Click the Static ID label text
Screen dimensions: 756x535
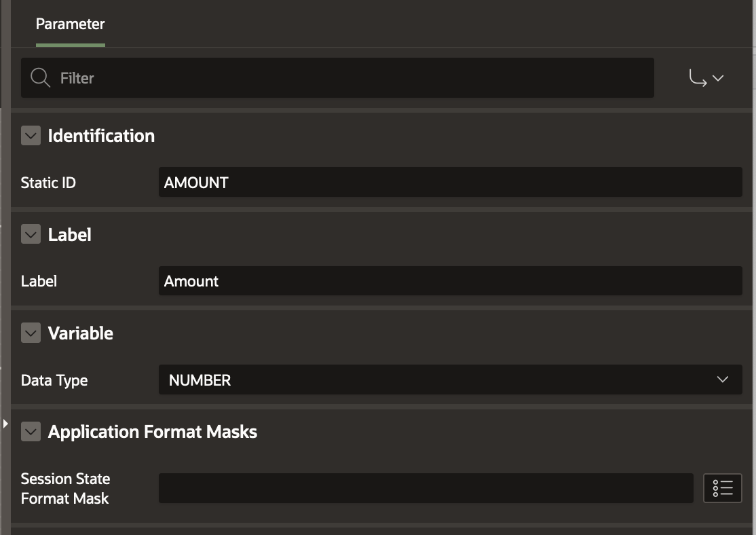[48, 183]
